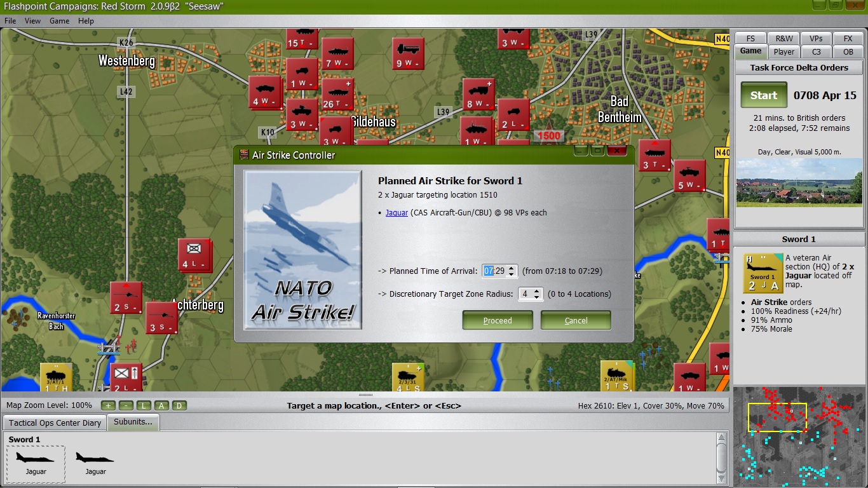The width and height of the screenshot is (868, 488).
Task: Switch to the VPs tab
Action: pos(816,38)
